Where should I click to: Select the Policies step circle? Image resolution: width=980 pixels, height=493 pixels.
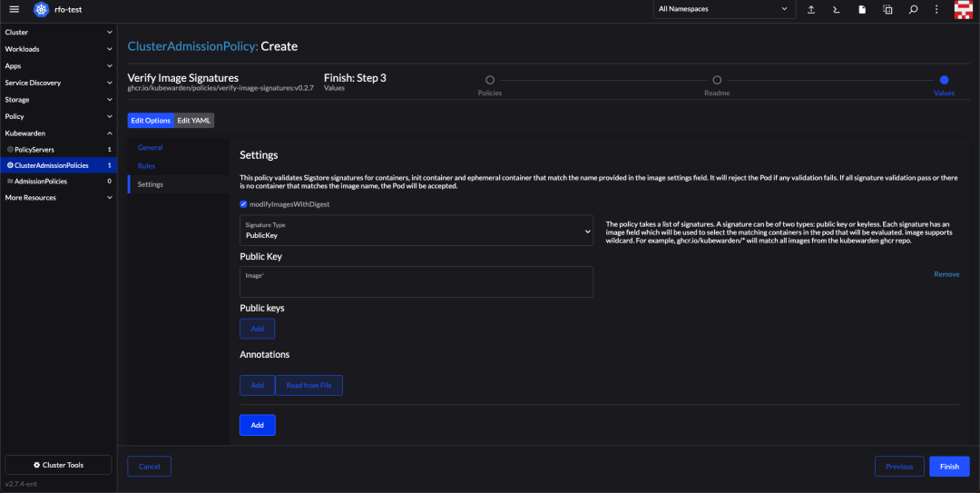[490, 80]
